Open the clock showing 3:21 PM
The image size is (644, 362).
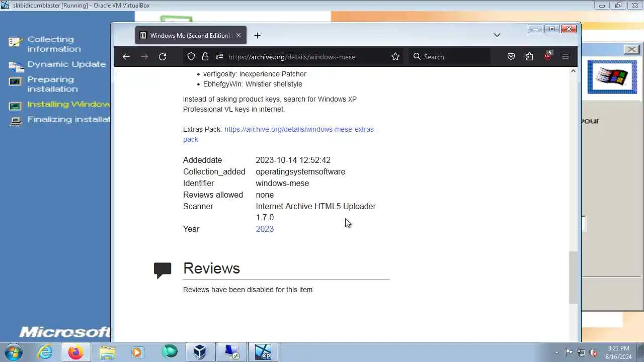(619, 352)
